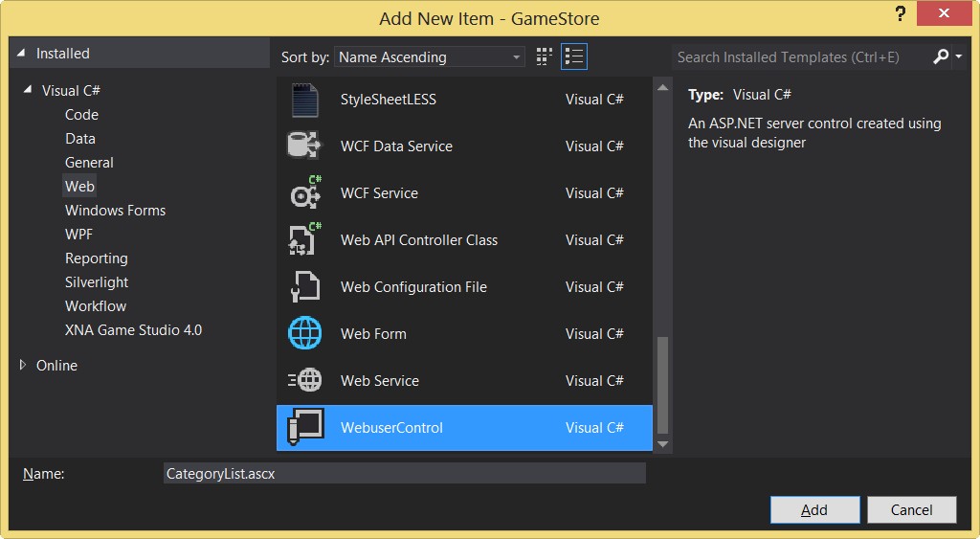
Task: Select the General category
Action: (x=89, y=163)
